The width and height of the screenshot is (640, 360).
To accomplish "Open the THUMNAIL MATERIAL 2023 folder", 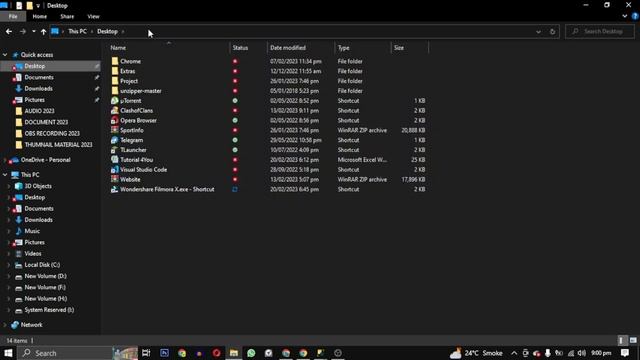I will point(58,144).
